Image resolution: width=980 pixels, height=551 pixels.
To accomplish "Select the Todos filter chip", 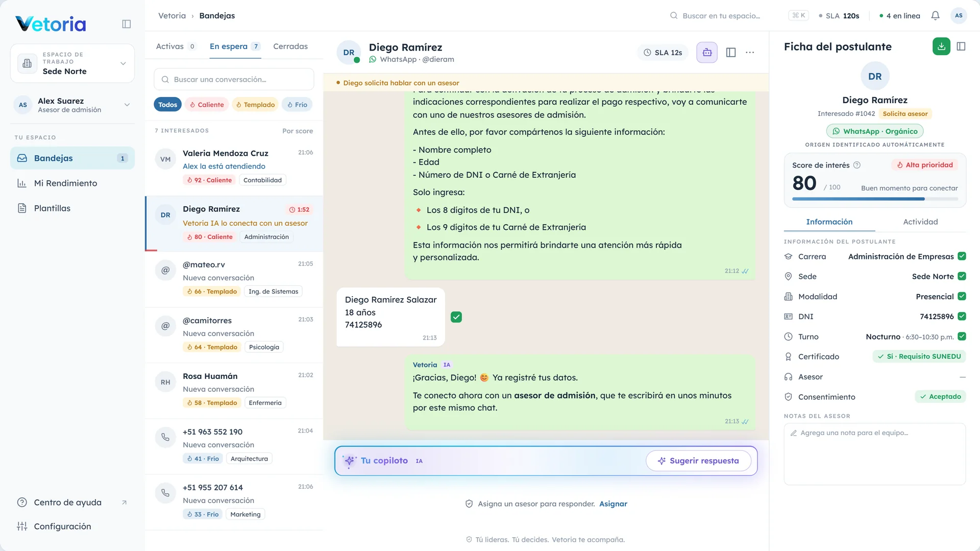I will click(x=167, y=105).
